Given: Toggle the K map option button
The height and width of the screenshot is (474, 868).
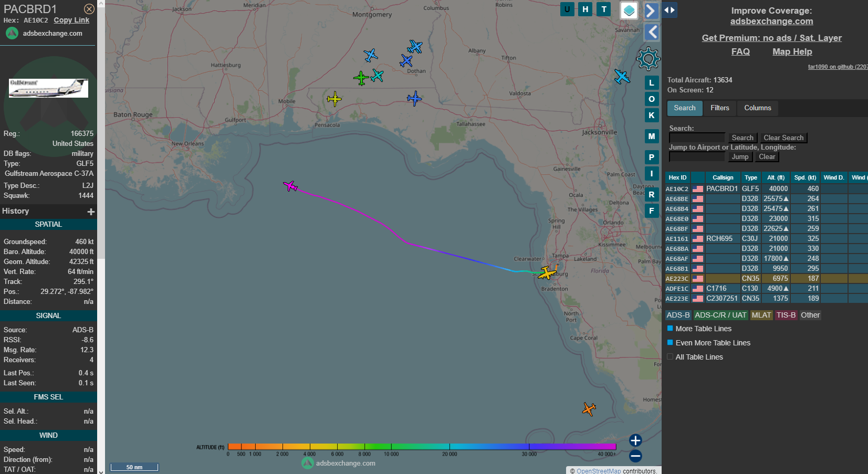Looking at the screenshot, I should tap(652, 115).
